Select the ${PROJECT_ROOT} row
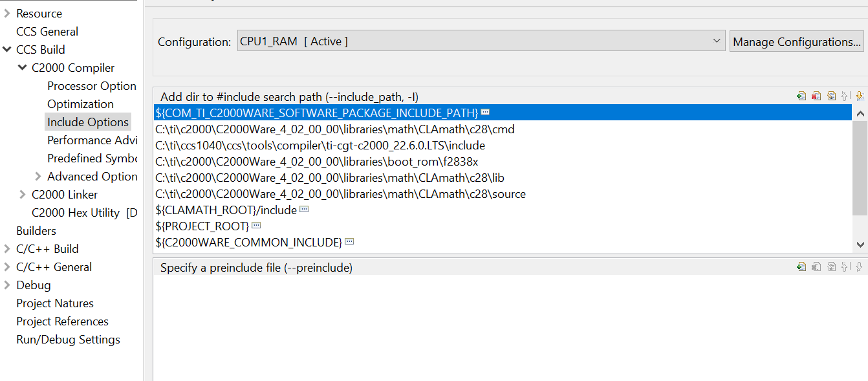Image resolution: width=868 pixels, height=381 pixels. [x=503, y=226]
